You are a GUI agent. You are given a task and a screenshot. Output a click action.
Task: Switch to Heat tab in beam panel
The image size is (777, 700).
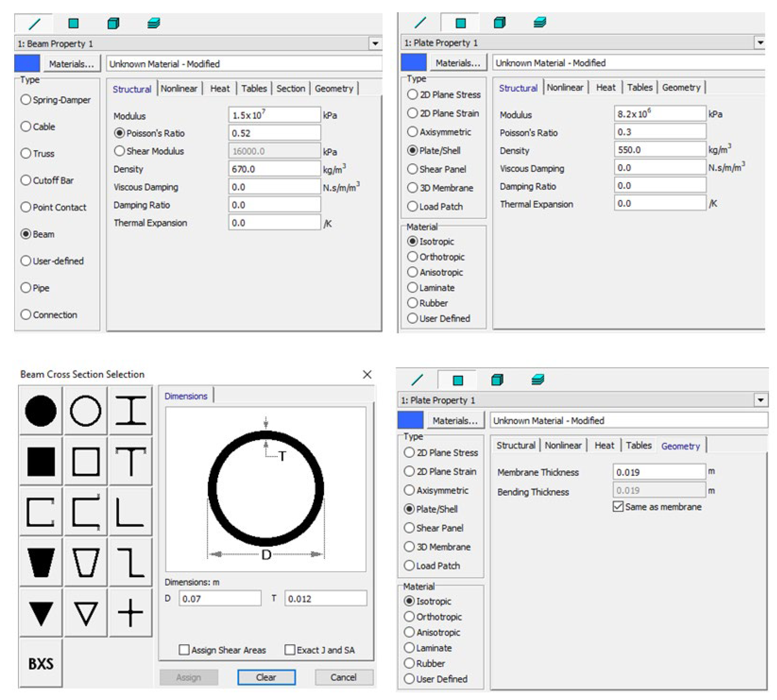click(x=220, y=89)
